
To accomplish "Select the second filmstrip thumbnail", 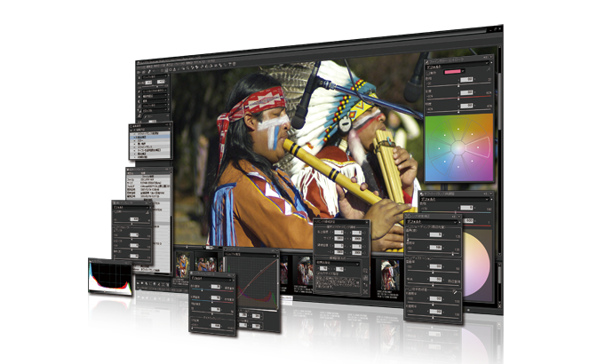I will (205, 264).
